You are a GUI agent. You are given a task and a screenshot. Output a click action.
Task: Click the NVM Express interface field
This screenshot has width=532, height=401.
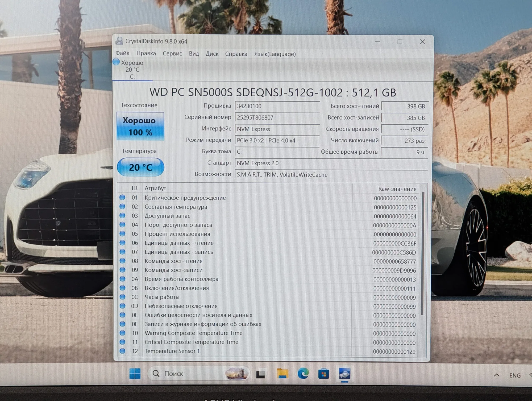point(277,129)
